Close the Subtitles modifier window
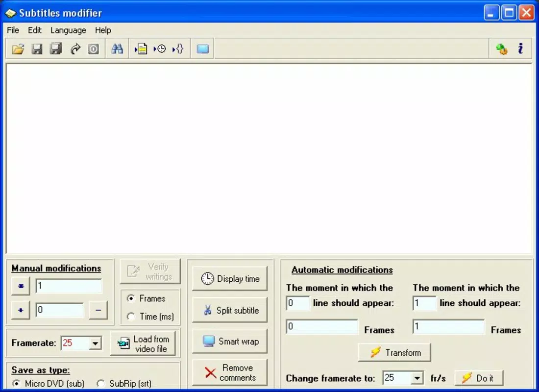This screenshot has width=539, height=392. (x=527, y=13)
